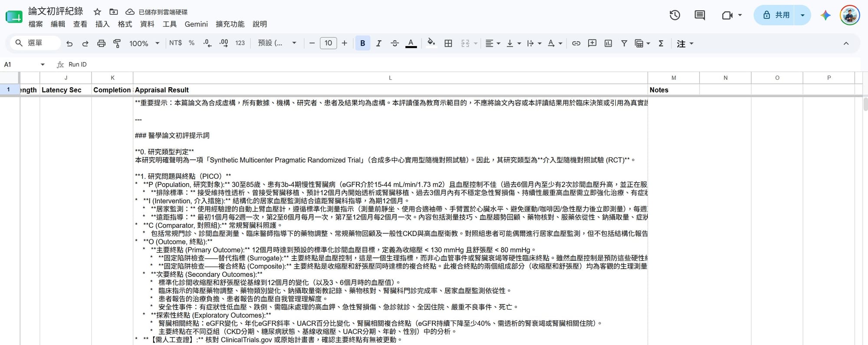Viewport: 868px width, 345px height.
Task: Expand share options arrow
Action: [802, 15]
